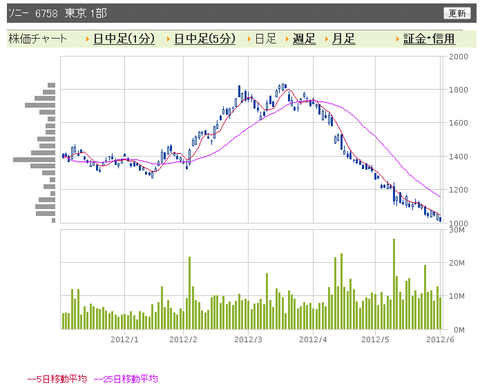Select the 日足 daily chart tab

pyautogui.click(x=266, y=39)
